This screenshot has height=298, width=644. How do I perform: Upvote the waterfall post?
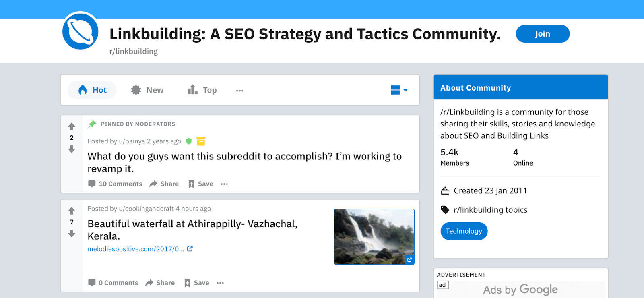click(x=72, y=211)
